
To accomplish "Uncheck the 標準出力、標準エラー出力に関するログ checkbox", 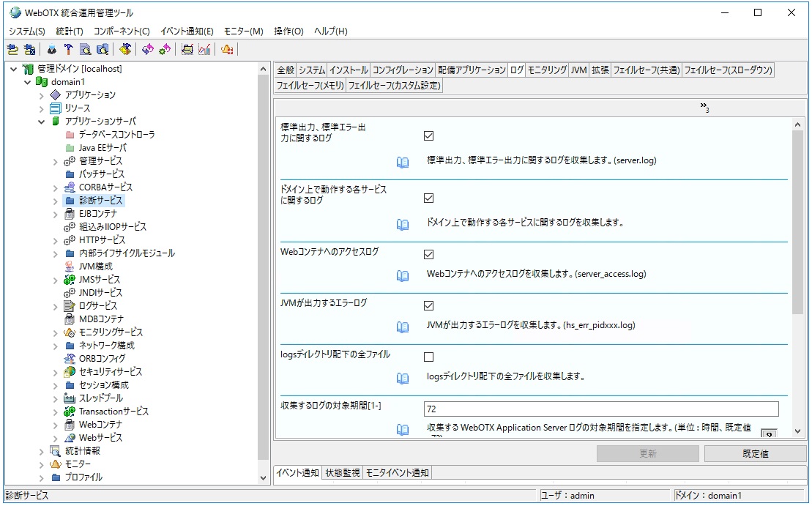I will (x=429, y=136).
